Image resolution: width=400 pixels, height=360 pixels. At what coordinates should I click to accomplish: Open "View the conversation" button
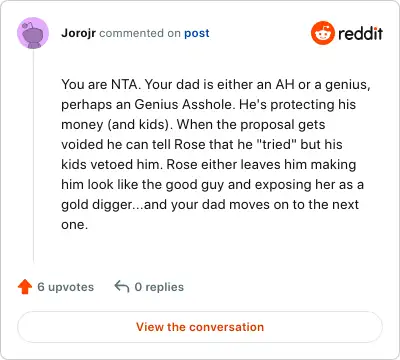(x=200, y=327)
